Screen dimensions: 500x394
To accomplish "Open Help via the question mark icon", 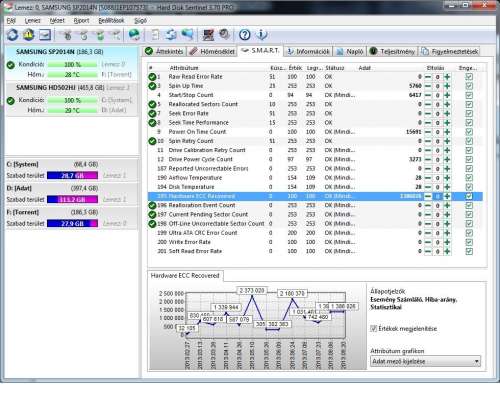I will pos(245,35).
